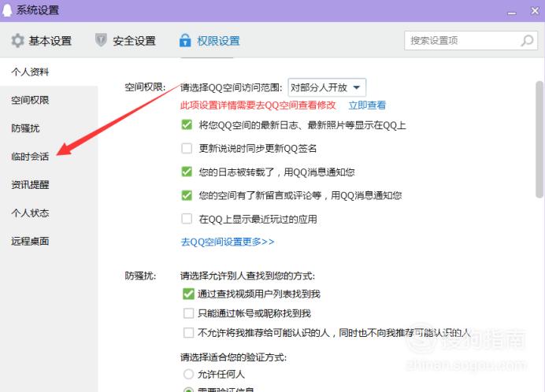This screenshot has width=545, height=392.
Task: Open 去QQ空间设置更多>> link
Action: pyautogui.click(x=228, y=242)
